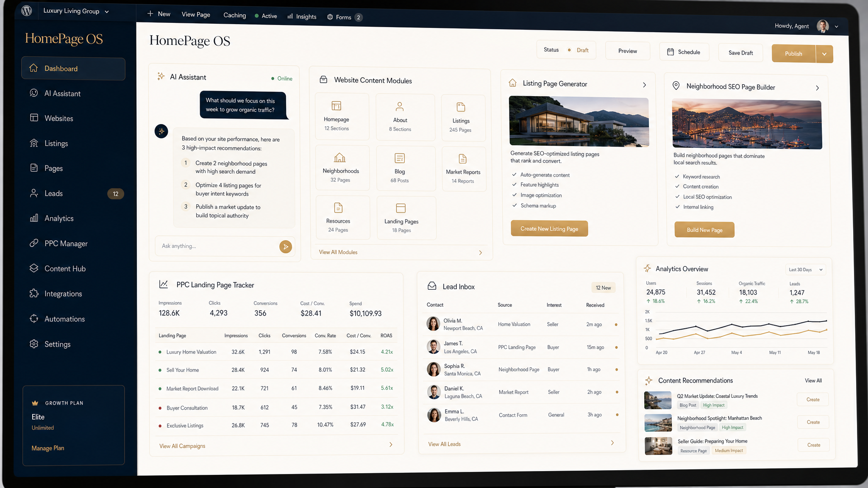Viewport: 868px width, 488px height.
Task: Click the View All Modules arrow
Action: click(480, 252)
